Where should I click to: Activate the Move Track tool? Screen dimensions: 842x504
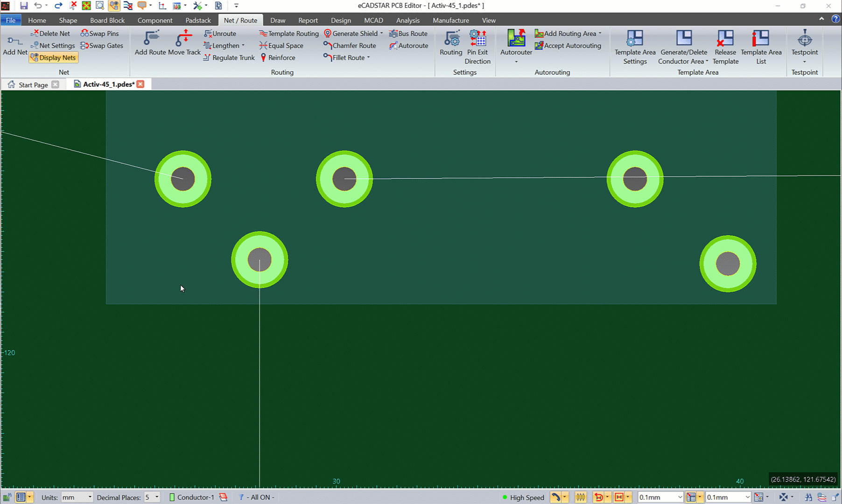184,43
